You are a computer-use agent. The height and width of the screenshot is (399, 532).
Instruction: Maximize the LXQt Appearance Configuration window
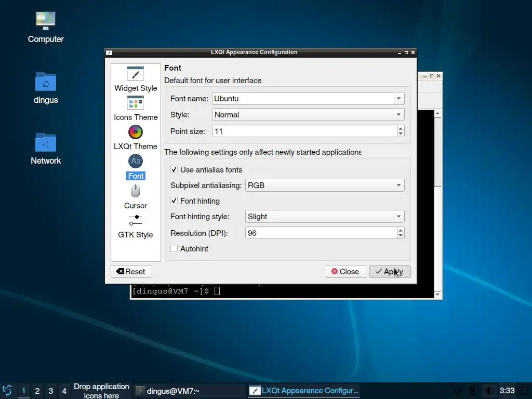click(x=406, y=52)
